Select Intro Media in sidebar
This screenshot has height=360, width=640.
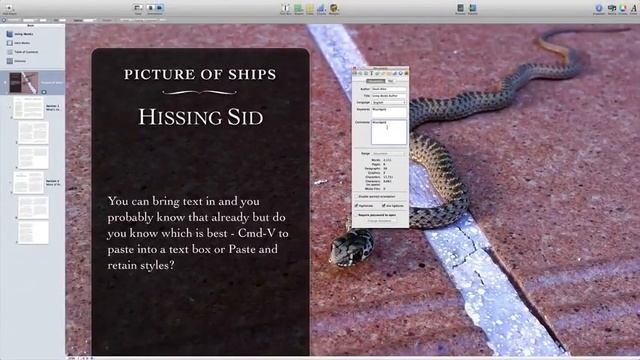coord(18,43)
